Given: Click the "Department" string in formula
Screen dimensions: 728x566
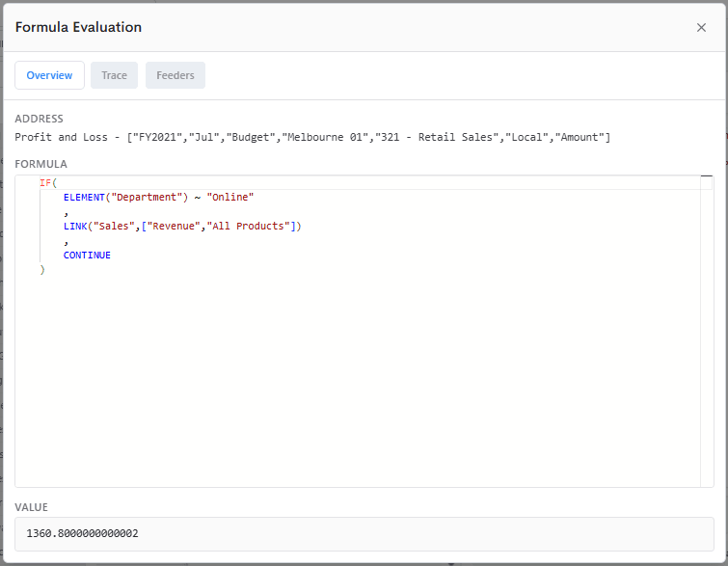Looking at the screenshot, I should pyautogui.click(x=147, y=198).
